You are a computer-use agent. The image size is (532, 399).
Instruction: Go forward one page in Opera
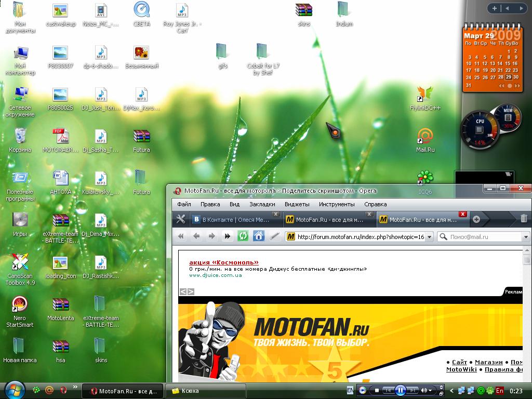point(212,236)
